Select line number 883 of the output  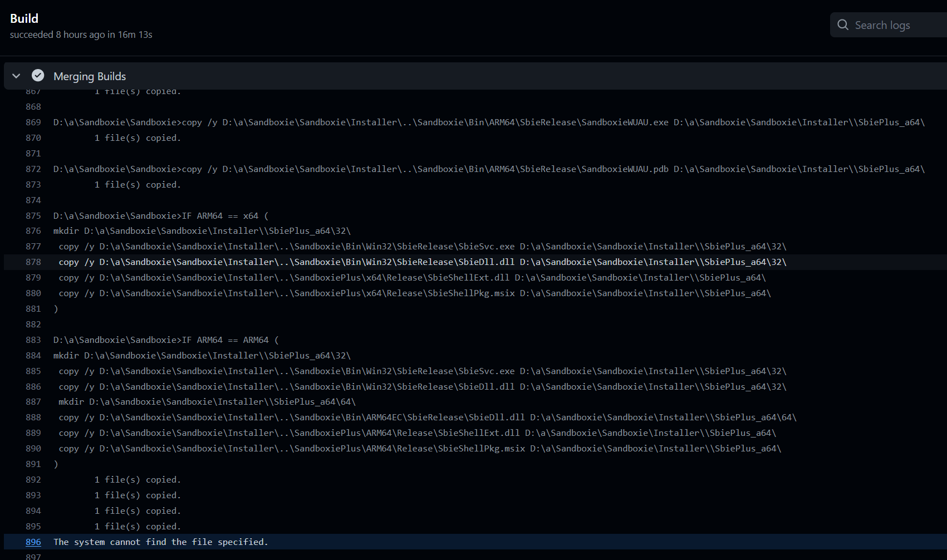(x=33, y=340)
